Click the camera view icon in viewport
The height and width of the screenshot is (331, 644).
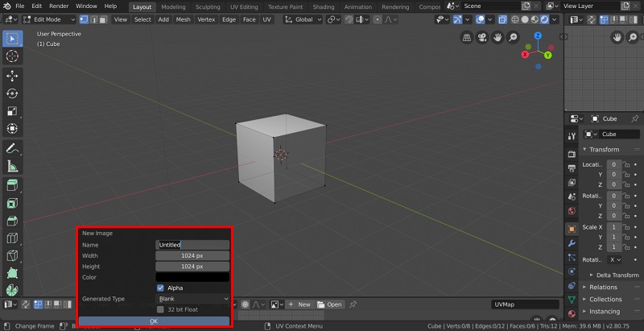[482, 37]
